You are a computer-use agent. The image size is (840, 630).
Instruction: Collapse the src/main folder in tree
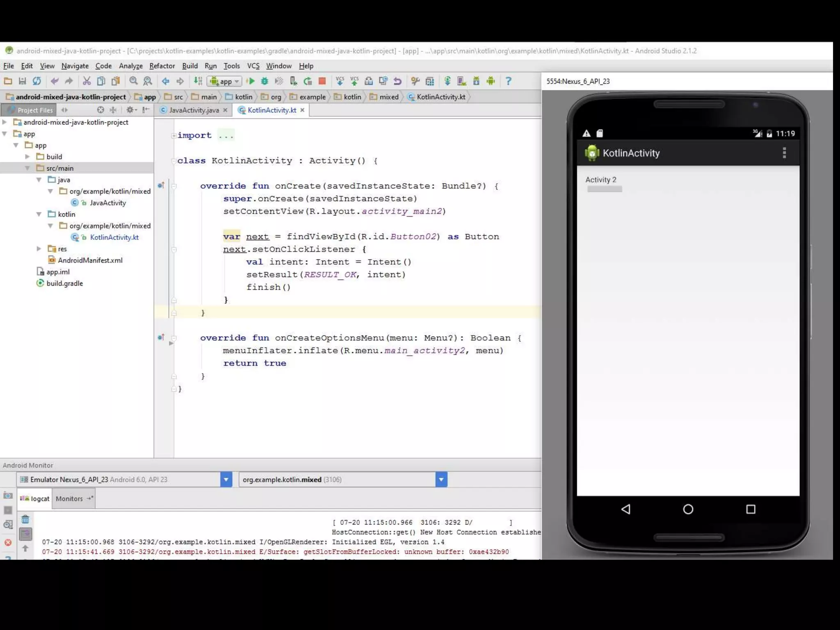[x=27, y=168]
